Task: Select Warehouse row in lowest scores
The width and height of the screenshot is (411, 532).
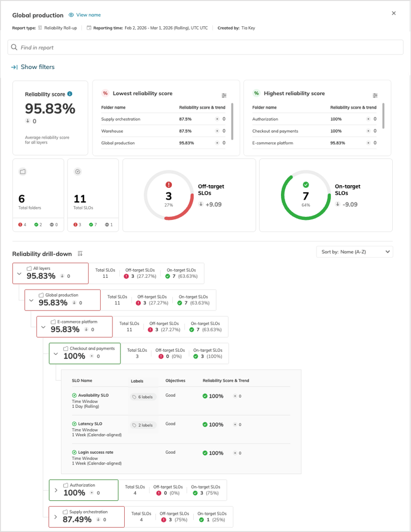Action: [x=163, y=131]
